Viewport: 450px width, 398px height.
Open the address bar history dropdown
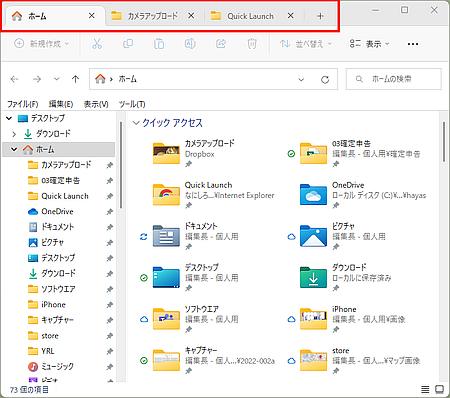point(301,79)
